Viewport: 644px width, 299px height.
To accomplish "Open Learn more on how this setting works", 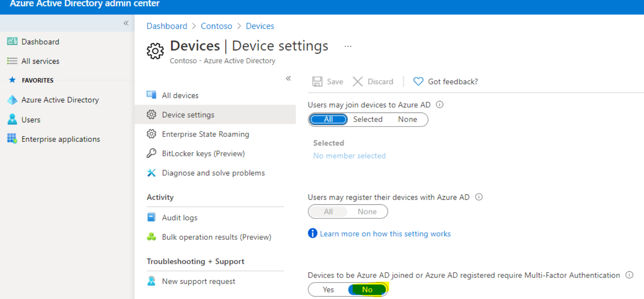I will 385,234.
